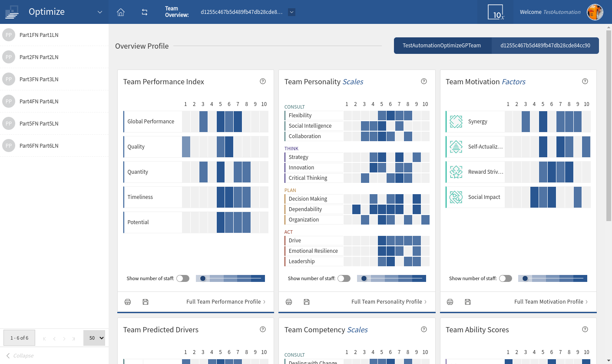Viewport: 612px width, 364px height.
Task: Open Full Team Performance Profile link
Action: pyautogui.click(x=226, y=302)
